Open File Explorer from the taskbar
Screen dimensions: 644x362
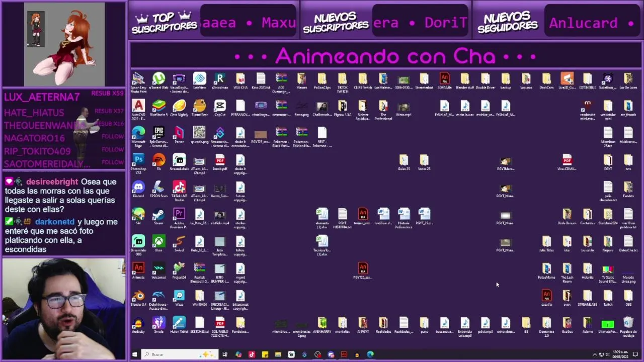[278, 354]
